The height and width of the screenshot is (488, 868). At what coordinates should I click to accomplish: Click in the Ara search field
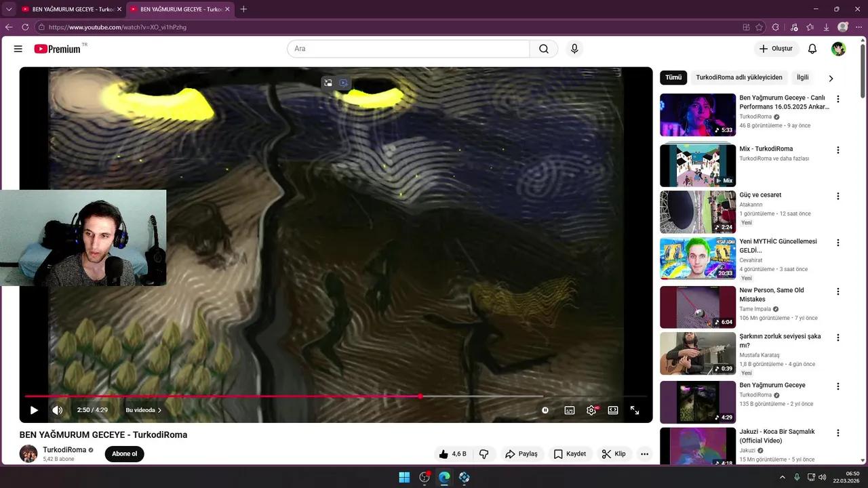[408, 49]
